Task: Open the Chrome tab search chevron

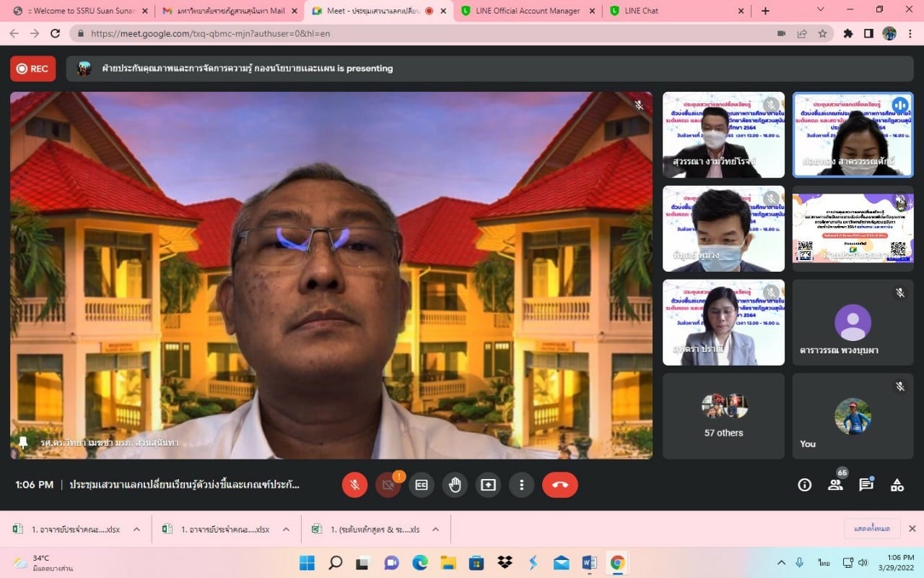Action: click(820, 10)
